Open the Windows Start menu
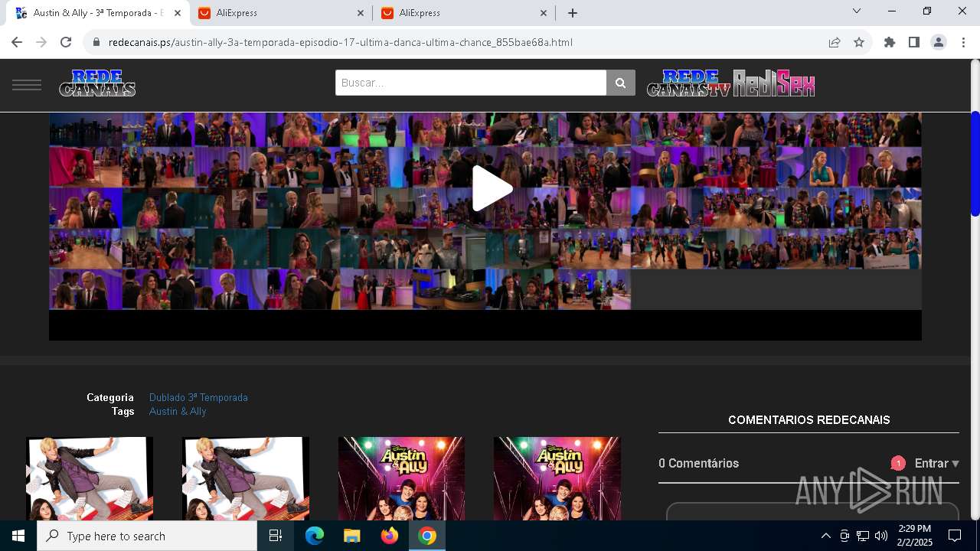Image resolution: width=980 pixels, height=551 pixels. click(18, 536)
